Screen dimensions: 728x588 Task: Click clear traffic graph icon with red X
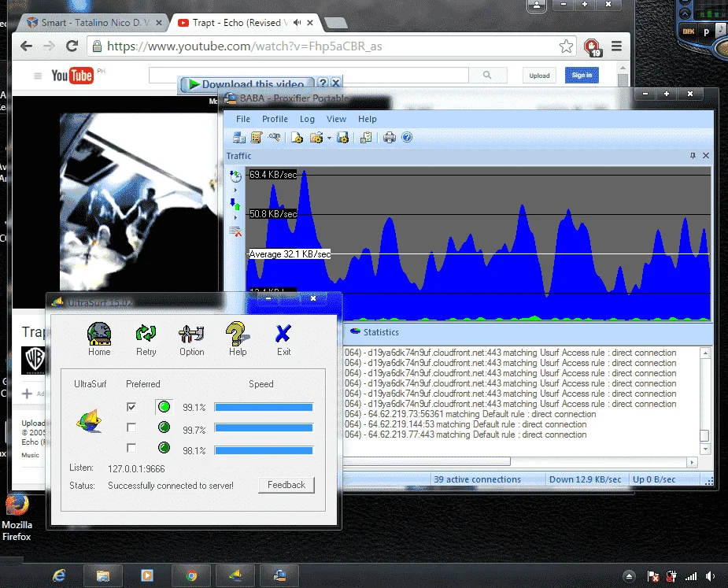(x=235, y=231)
